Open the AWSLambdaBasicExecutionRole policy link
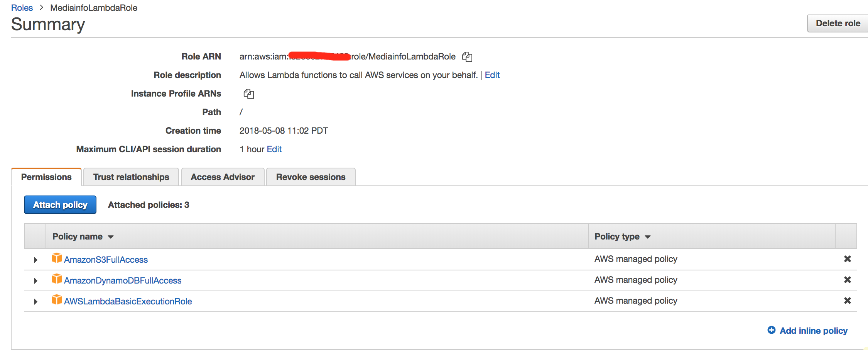The height and width of the screenshot is (350, 868). click(128, 301)
